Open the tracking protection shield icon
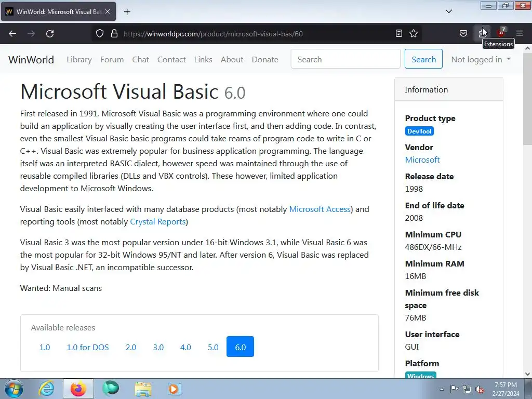This screenshot has width=532, height=399. (x=99, y=34)
